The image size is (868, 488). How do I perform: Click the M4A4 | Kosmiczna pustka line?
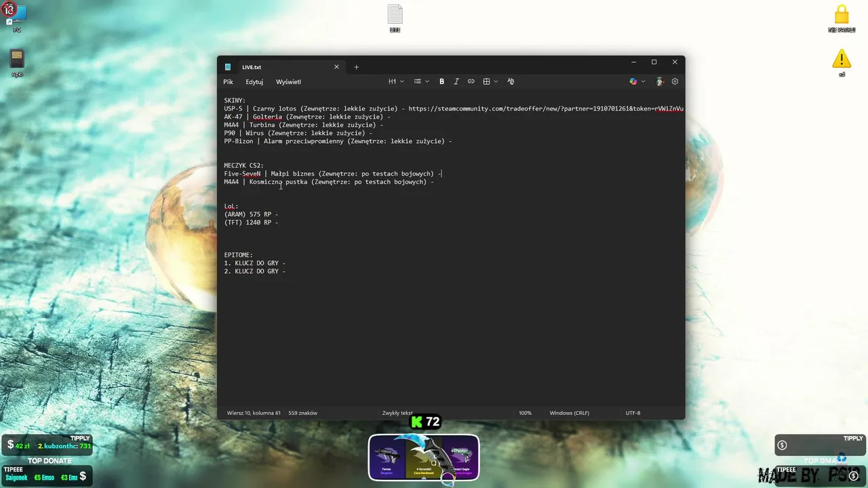[x=329, y=182]
